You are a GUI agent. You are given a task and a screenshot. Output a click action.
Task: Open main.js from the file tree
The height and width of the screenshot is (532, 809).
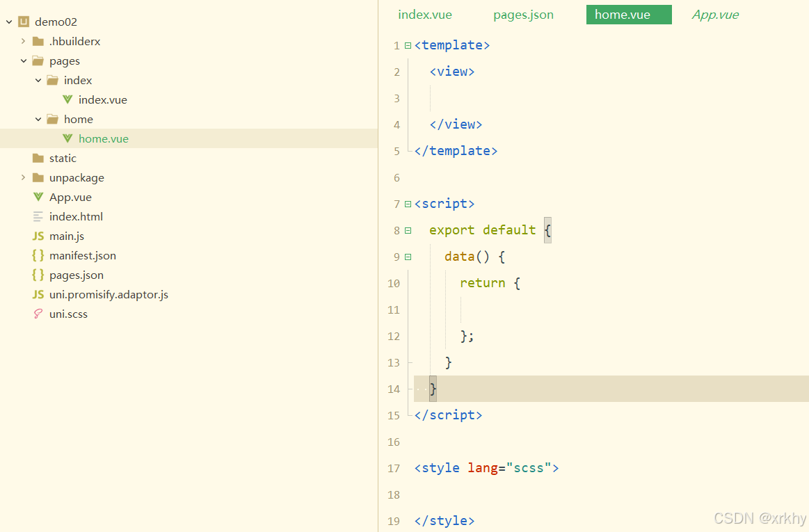point(67,236)
